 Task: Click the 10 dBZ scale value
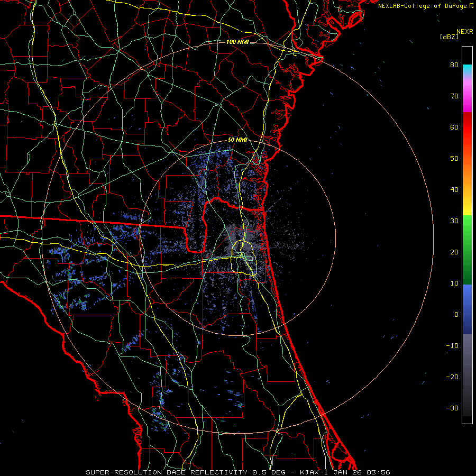(454, 283)
